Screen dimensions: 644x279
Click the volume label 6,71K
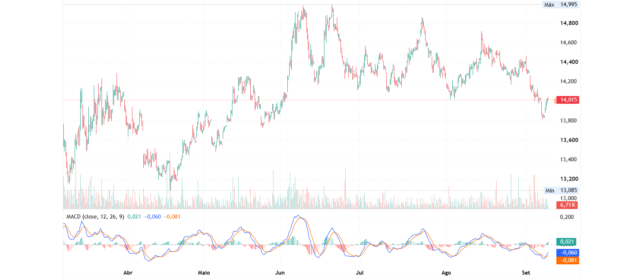567,205
